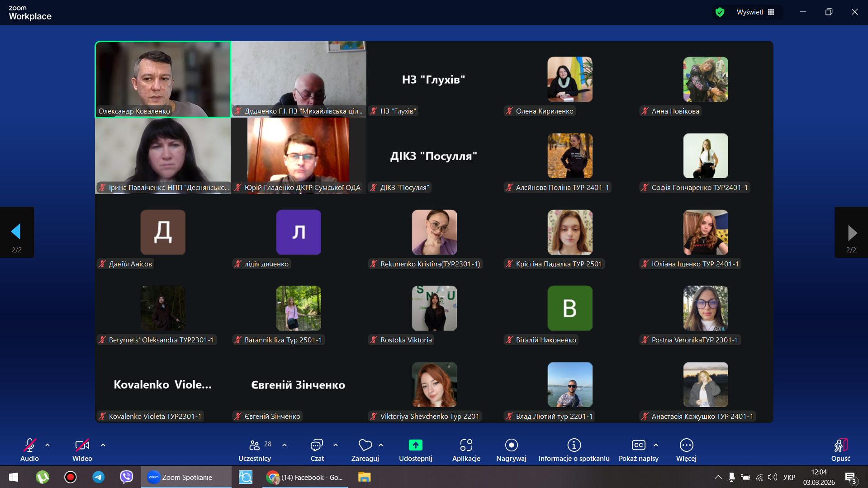
Task: Open the Wyświetl view layout menu
Action: (755, 12)
